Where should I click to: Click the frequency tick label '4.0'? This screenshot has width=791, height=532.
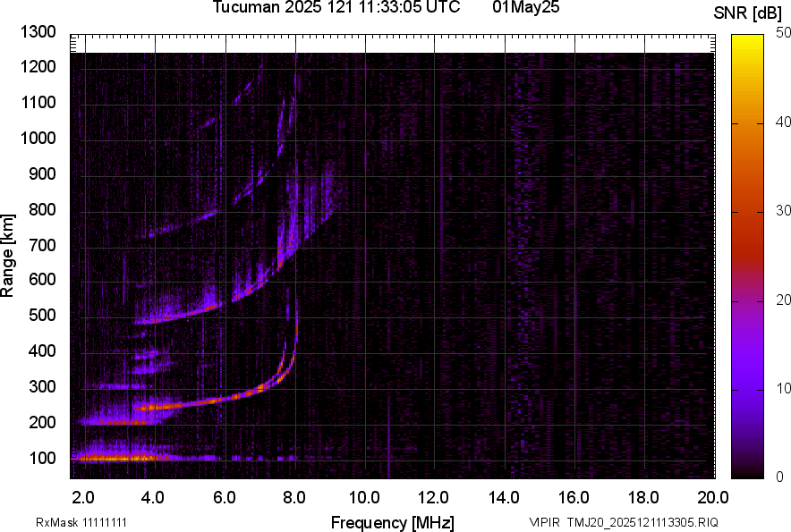(153, 498)
